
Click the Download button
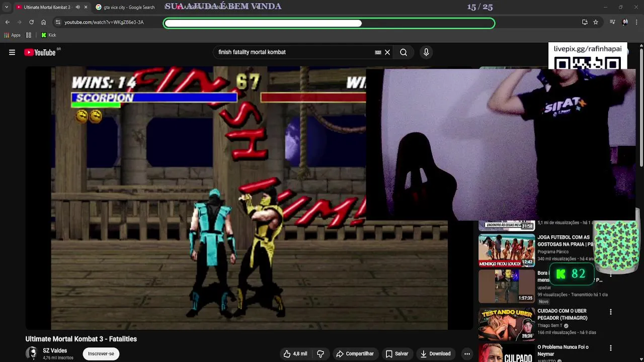click(x=436, y=353)
